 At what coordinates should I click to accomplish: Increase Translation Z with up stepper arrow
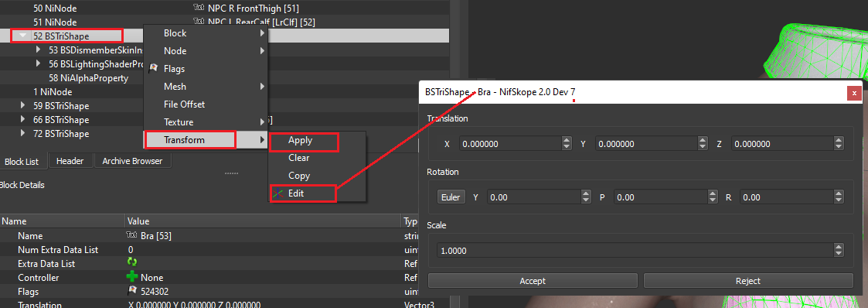[839, 141]
